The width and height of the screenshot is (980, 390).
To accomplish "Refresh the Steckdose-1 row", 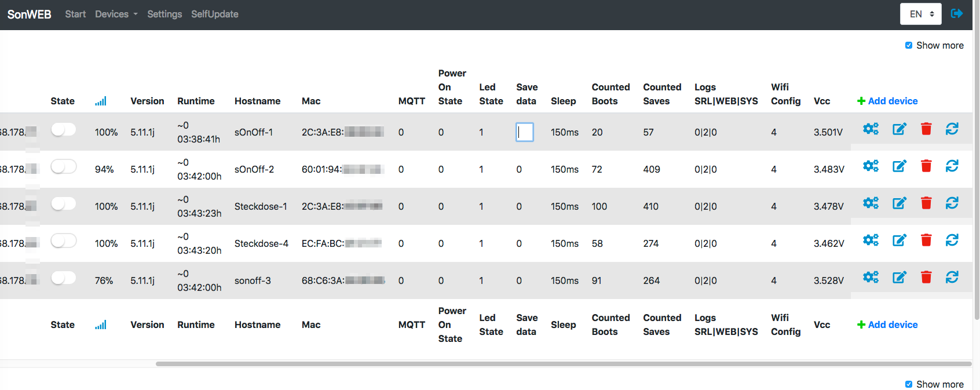I will pyautogui.click(x=952, y=203).
